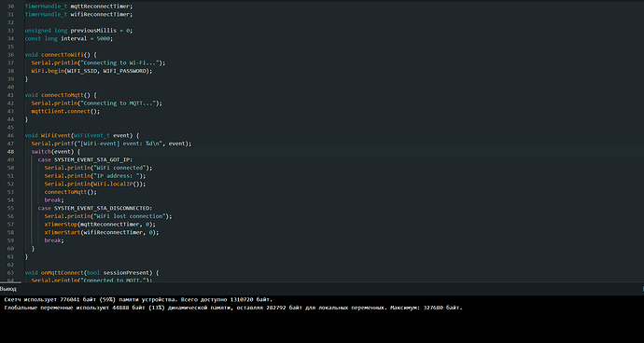Screen dimensions: 644x343
Task: Select line number 48 in the gutter
Action: [x=10, y=151]
